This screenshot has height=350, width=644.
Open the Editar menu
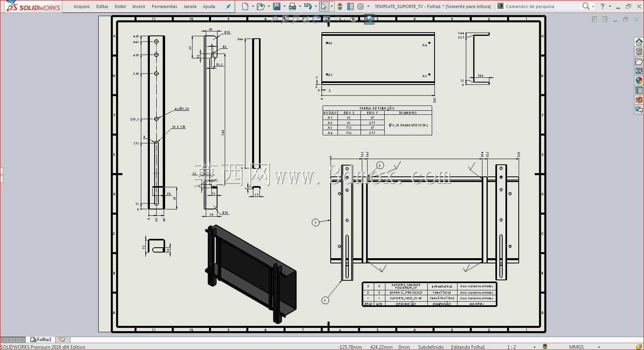pos(102,6)
